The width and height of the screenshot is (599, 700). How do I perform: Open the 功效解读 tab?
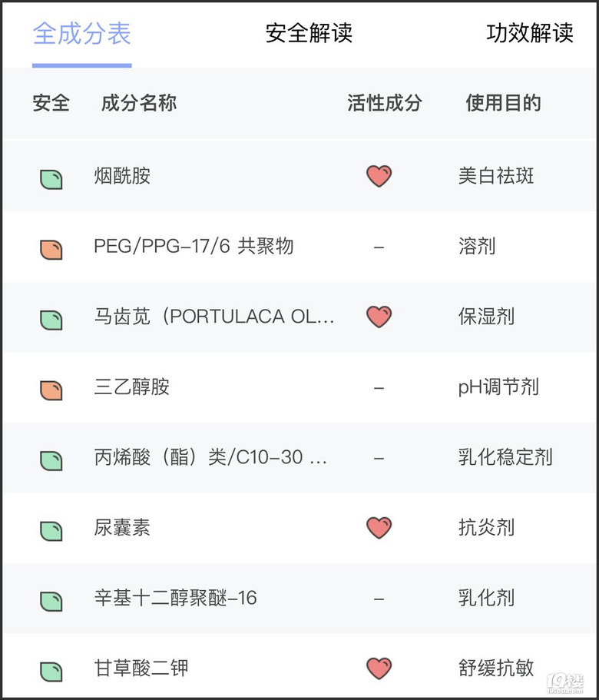(529, 33)
